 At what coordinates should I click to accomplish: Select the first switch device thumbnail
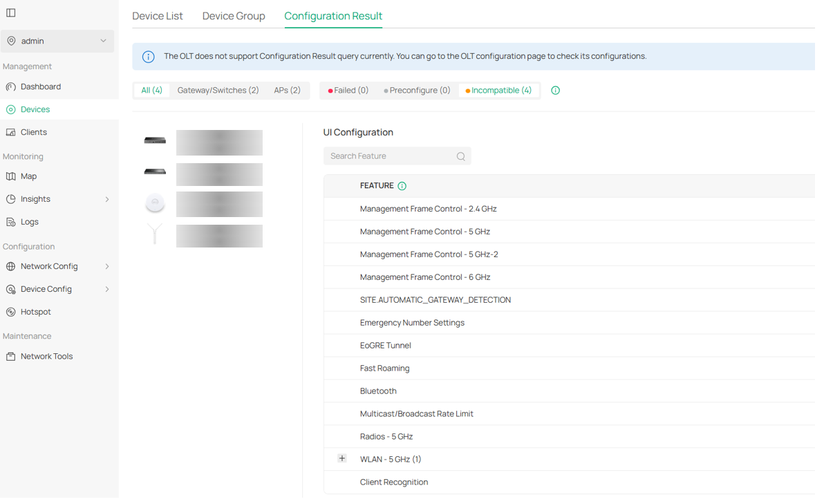tap(155, 141)
